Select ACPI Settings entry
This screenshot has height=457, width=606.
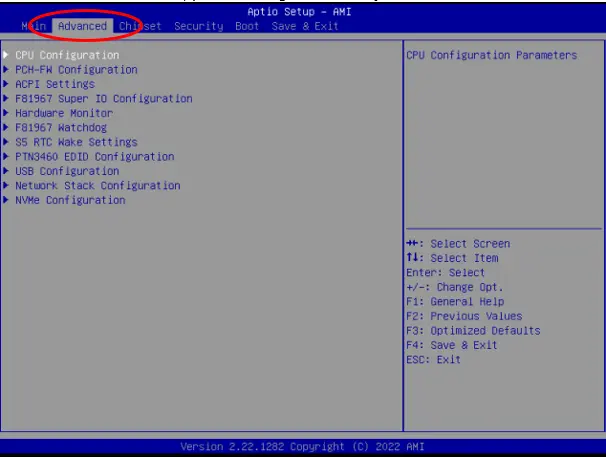pos(55,84)
